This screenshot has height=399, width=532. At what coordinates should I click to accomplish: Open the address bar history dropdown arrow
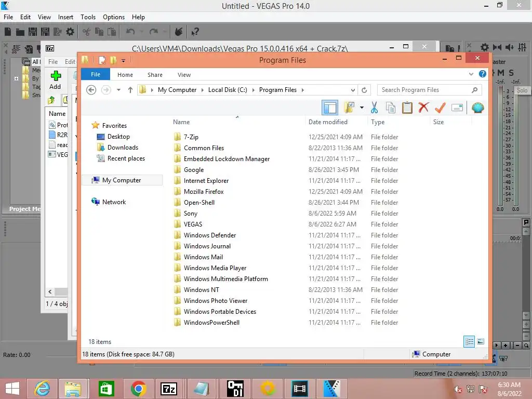pyautogui.click(x=353, y=90)
